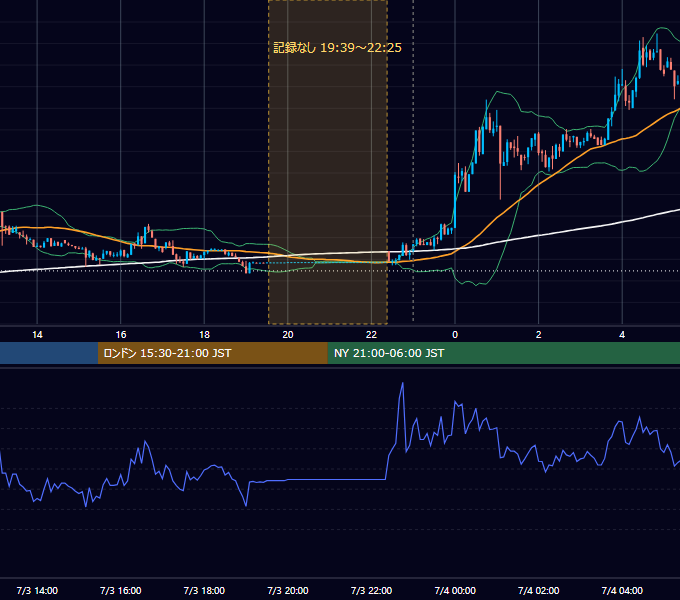Click the '2' hour axis label
The height and width of the screenshot is (600, 680).
(x=538, y=335)
